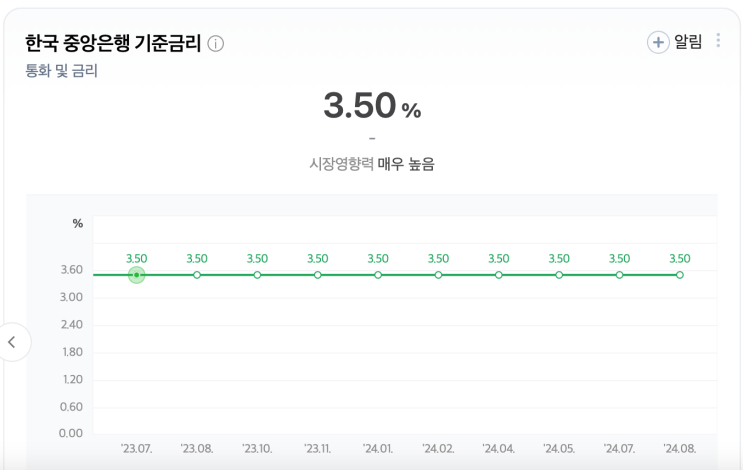Select the '24.08. data point on chart

click(x=680, y=275)
